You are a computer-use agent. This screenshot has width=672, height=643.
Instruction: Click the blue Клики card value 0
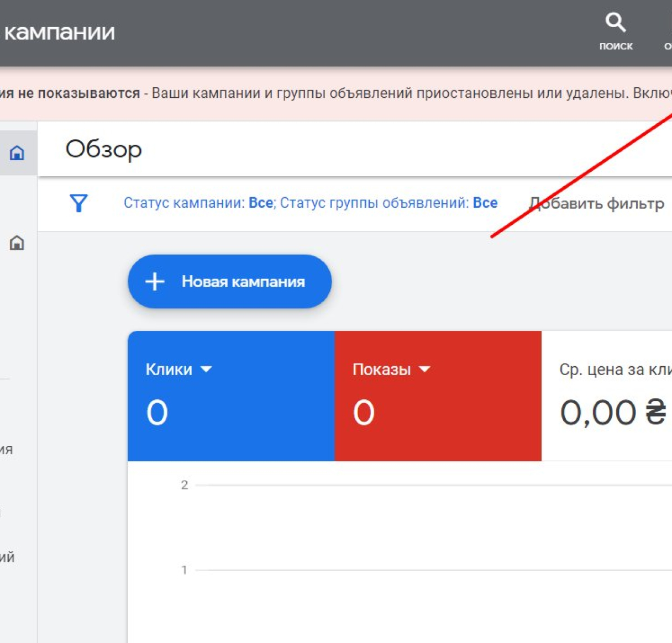pyautogui.click(x=157, y=413)
